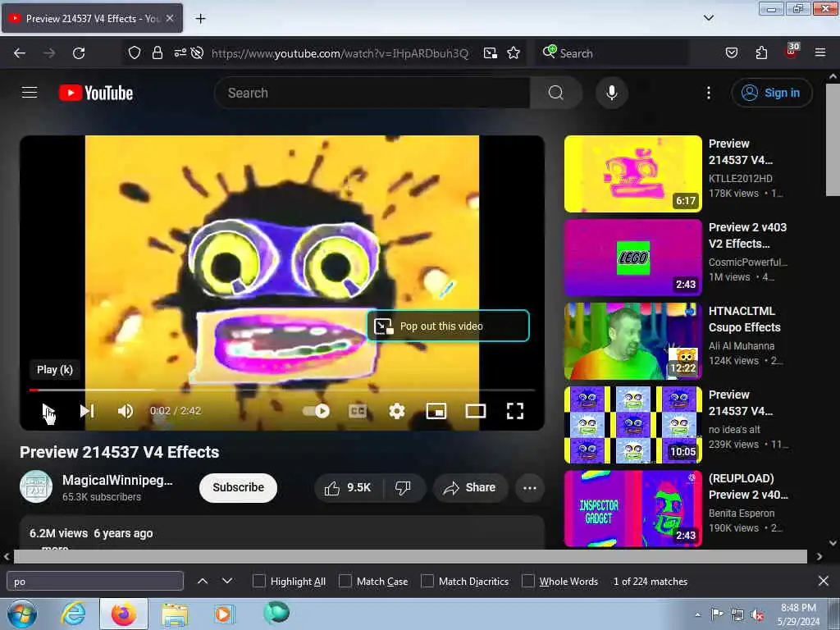Open Inspector Gadget reupload video thumbnail

(632, 509)
